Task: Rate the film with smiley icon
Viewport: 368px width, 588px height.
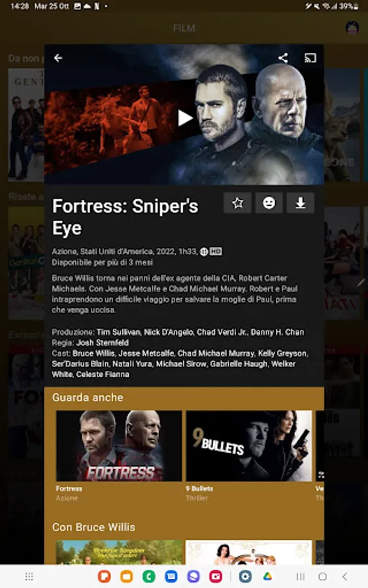Action: pos(269,203)
